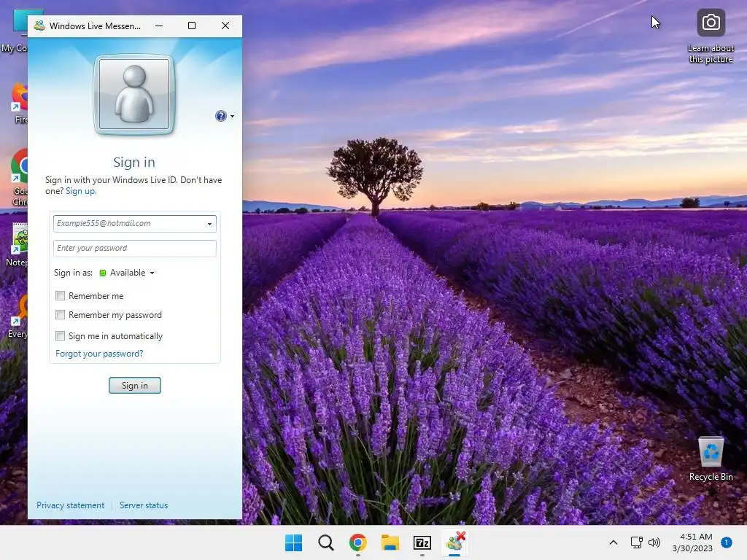Open the Windows Start menu
The image size is (747, 560).
(x=293, y=542)
